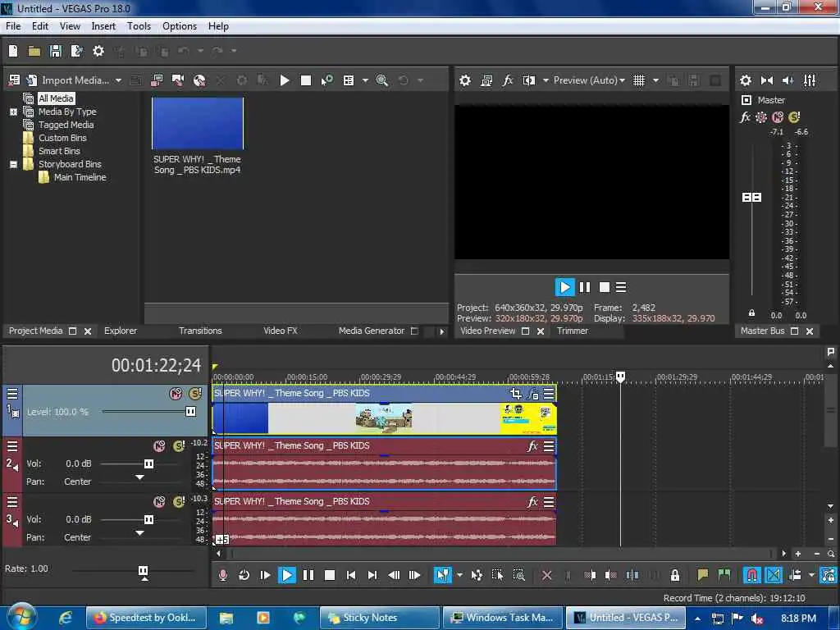The height and width of the screenshot is (630, 840).
Task: Mute the Master bus
Action: coord(778,116)
